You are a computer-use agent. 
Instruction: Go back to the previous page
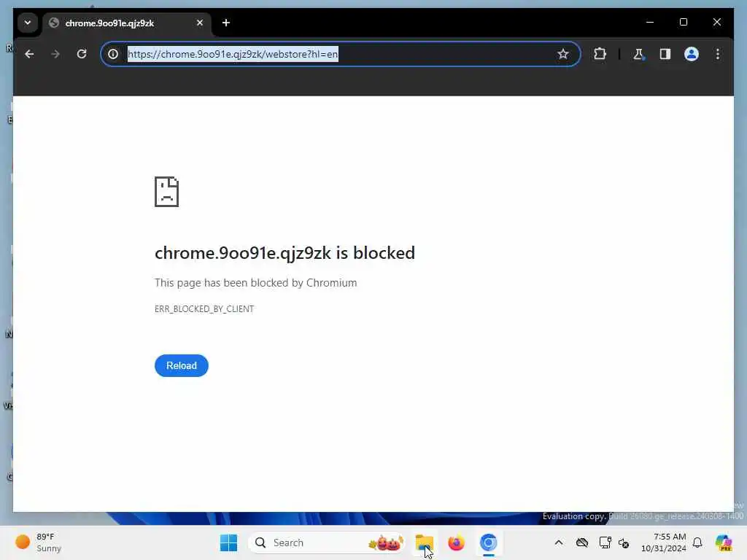click(x=29, y=54)
